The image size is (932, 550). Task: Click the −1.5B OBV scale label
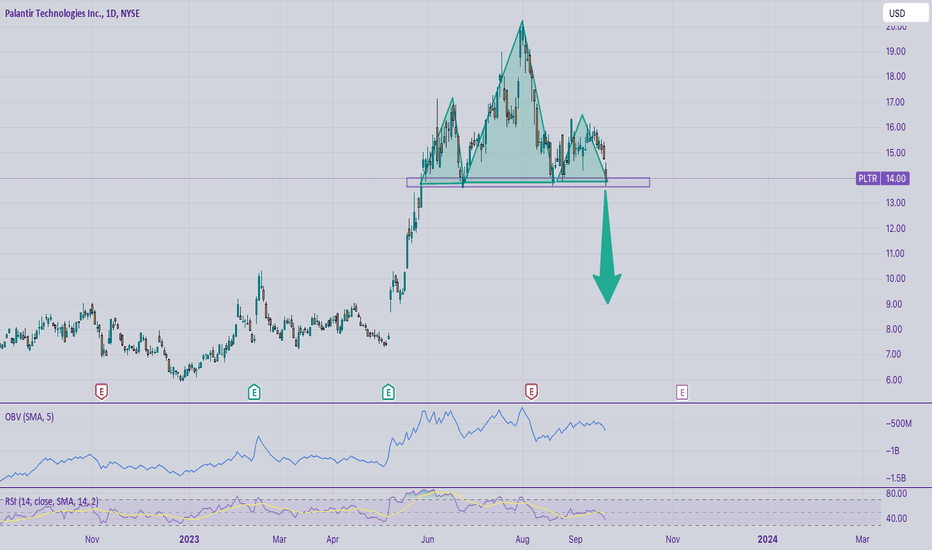[895, 478]
